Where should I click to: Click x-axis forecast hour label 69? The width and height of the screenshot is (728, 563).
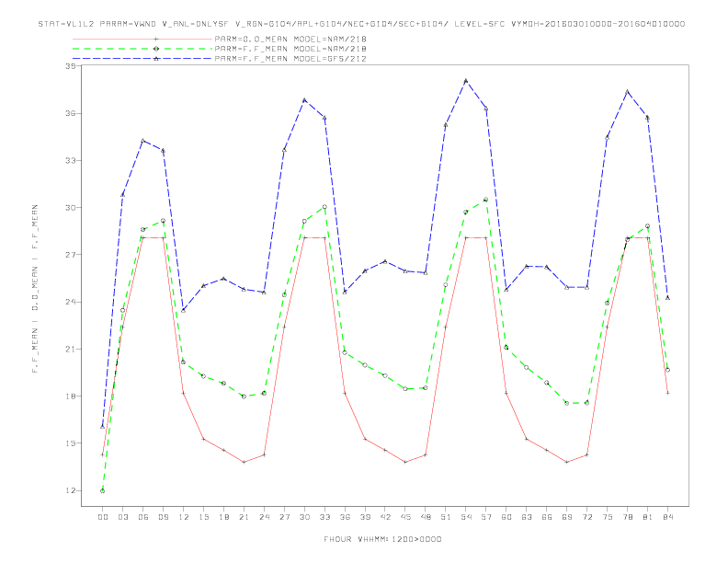[x=567, y=517]
